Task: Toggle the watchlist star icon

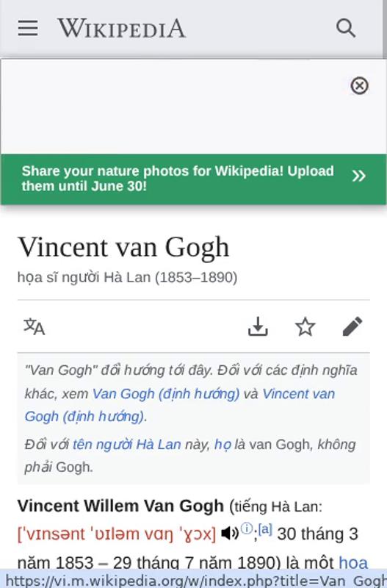Action: (305, 326)
